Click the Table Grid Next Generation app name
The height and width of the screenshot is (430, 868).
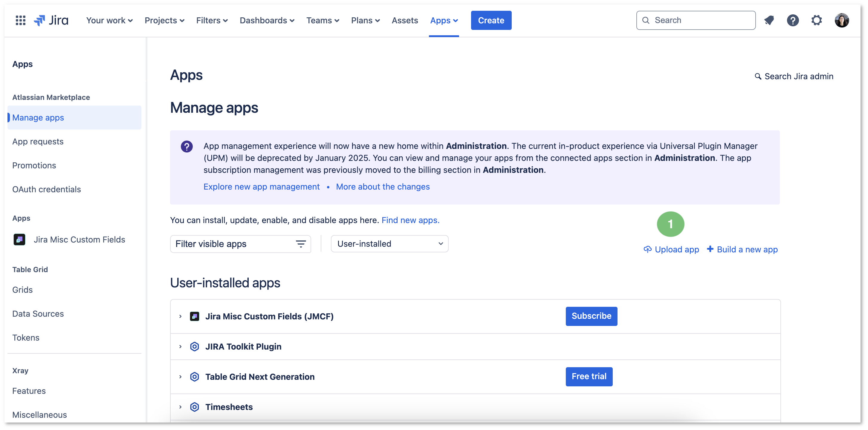(260, 377)
